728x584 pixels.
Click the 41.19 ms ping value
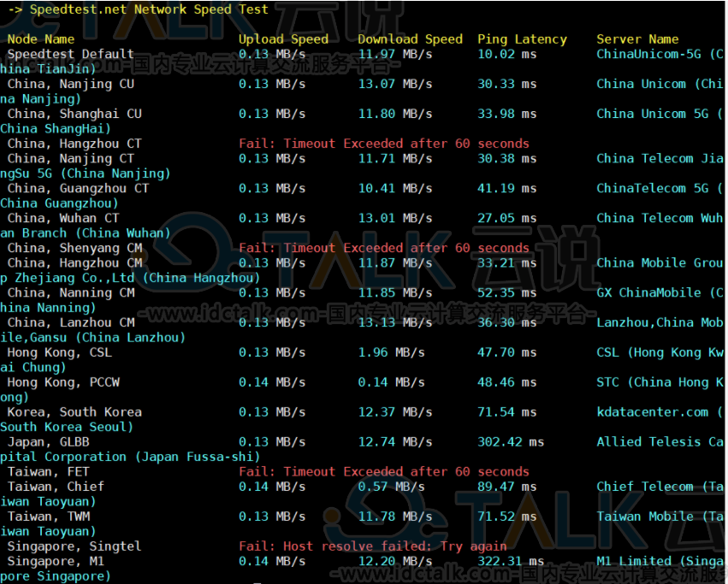[x=507, y=188]
